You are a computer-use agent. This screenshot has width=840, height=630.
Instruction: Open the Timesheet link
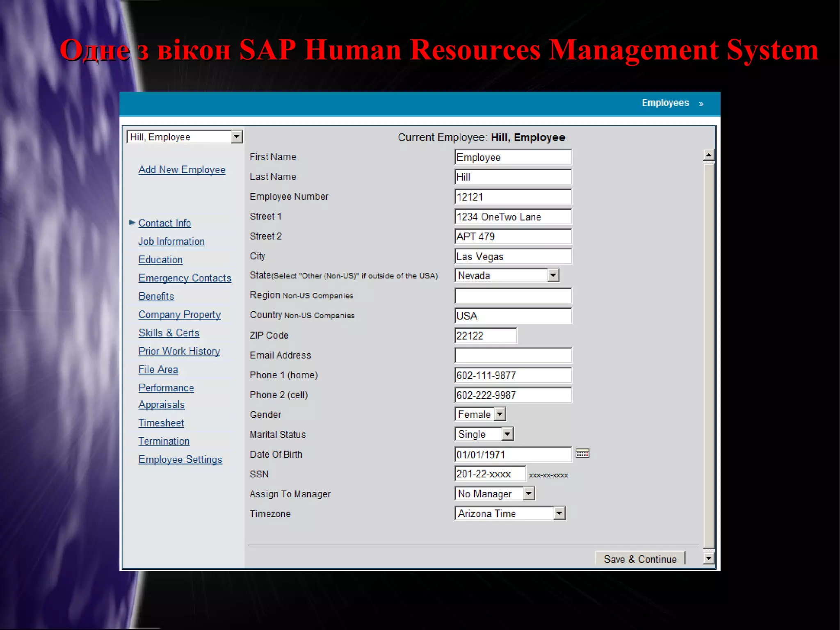[161, 422]
